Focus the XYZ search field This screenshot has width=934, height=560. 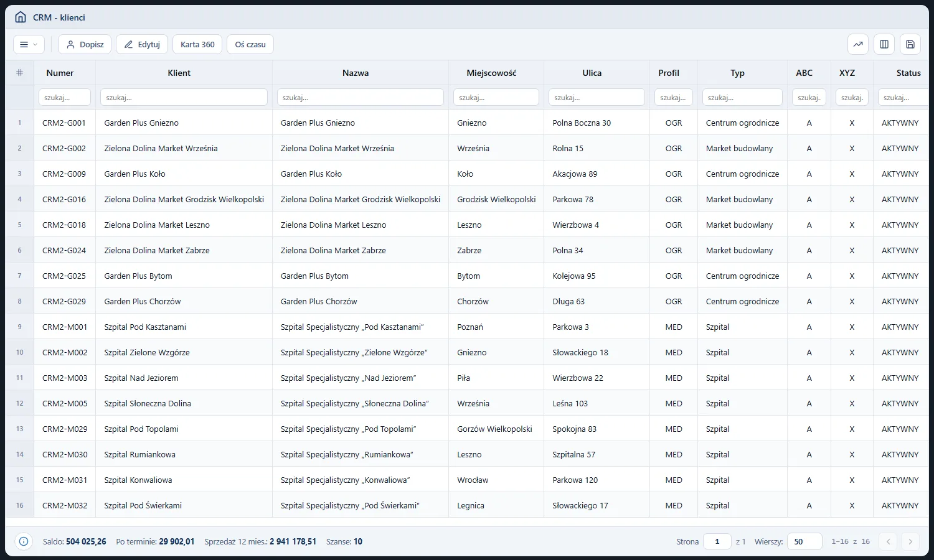point(852,98)
